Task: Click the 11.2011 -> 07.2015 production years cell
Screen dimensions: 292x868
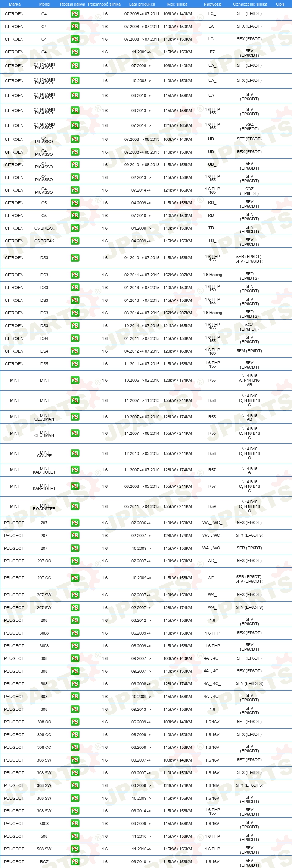Action: point(142,364)
